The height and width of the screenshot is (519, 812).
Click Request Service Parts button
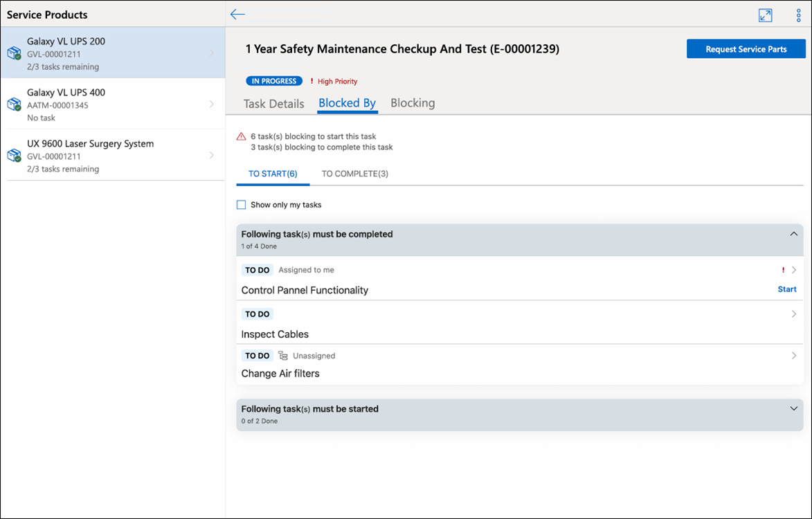click(x=746, y=49)
